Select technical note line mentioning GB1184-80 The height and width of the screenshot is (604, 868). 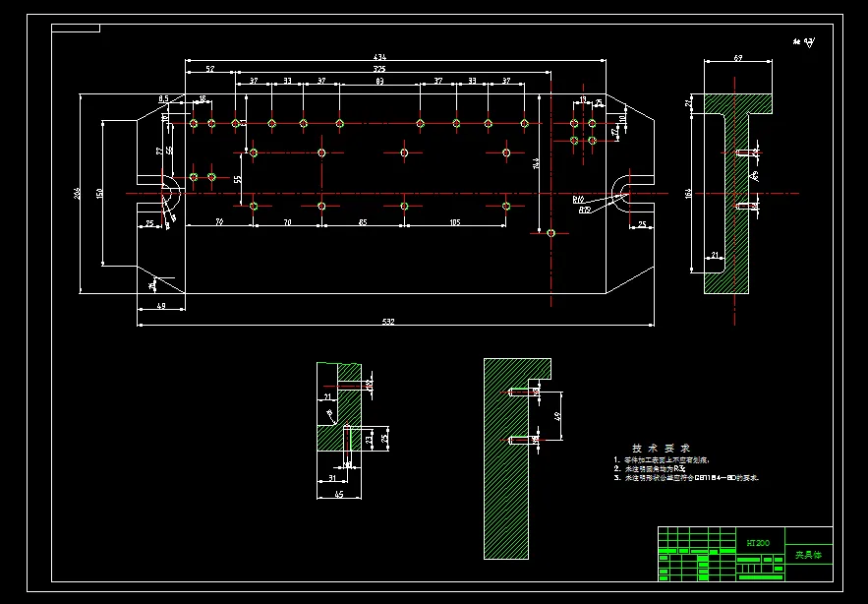click(x=686, y=478)
